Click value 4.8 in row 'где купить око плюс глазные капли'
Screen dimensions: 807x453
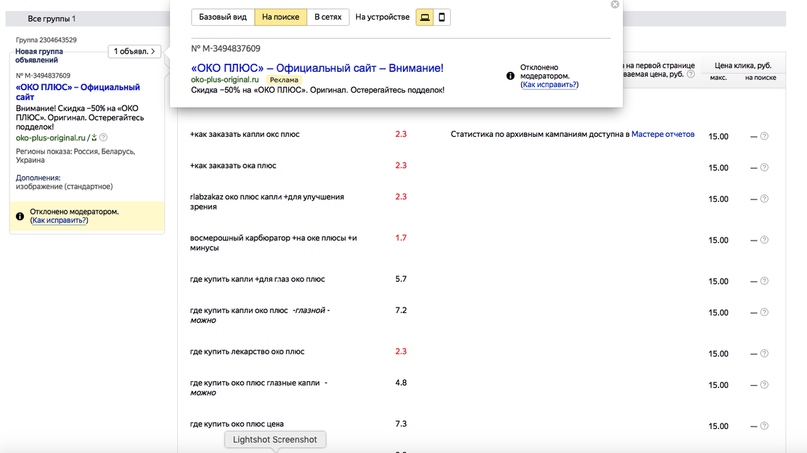(401, 382)
